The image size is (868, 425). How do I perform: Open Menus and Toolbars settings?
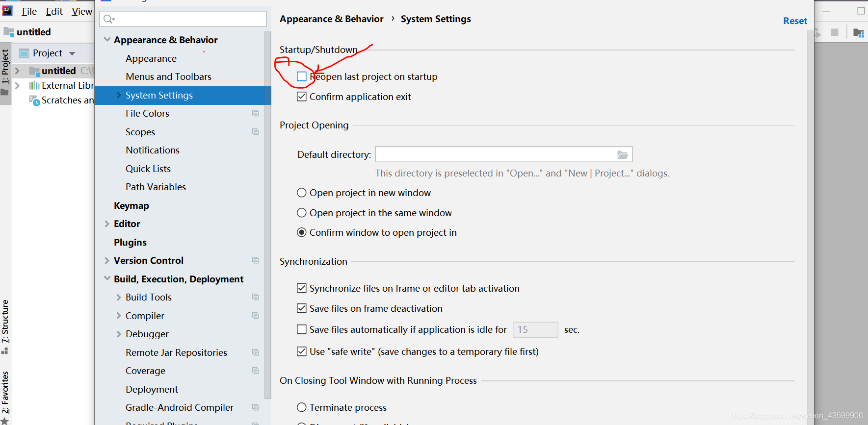coord(168,76)
